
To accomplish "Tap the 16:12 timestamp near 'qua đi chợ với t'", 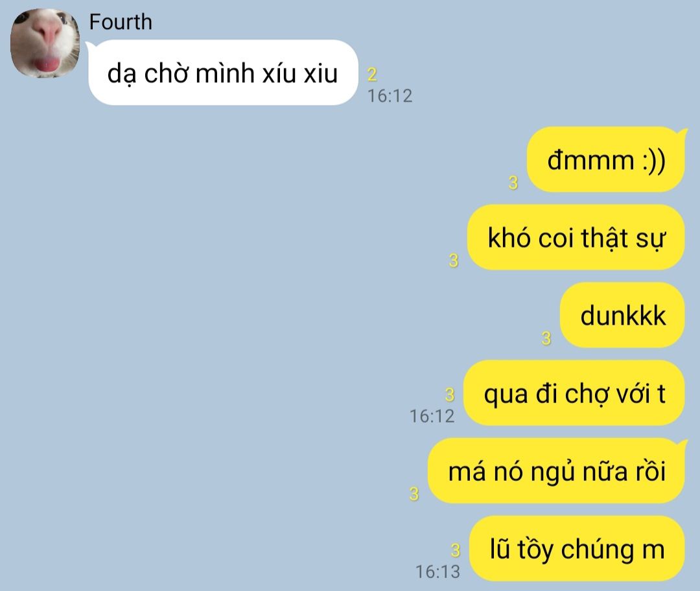I will (432, 416).
